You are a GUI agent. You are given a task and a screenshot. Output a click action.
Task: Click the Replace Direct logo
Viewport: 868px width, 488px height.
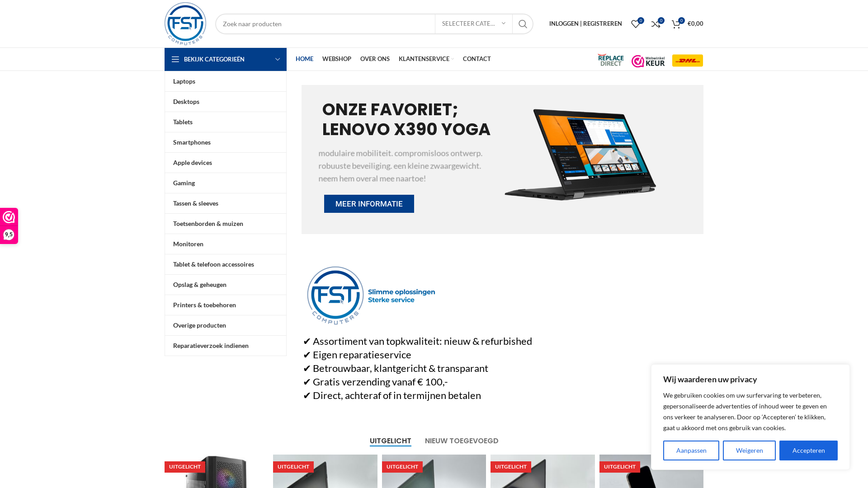pos(611,60)
